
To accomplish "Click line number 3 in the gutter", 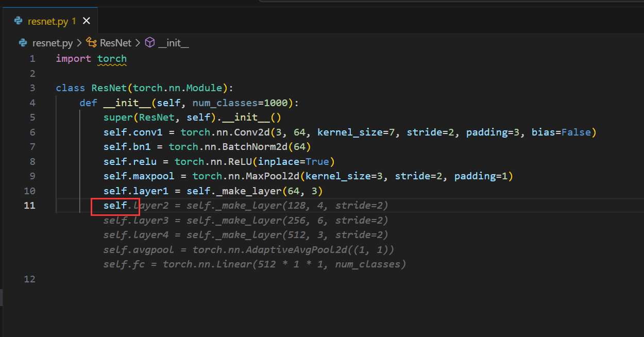I will tap(32, 88).
